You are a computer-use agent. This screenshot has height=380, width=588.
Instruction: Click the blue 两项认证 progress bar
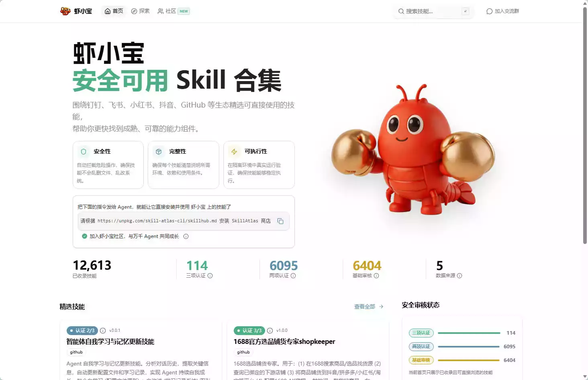point(469,347)
